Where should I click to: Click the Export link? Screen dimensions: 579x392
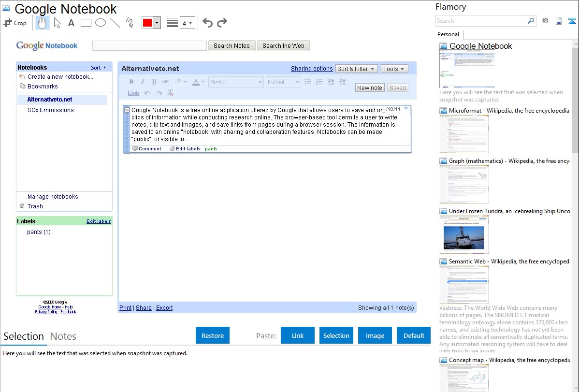[164, 308]
